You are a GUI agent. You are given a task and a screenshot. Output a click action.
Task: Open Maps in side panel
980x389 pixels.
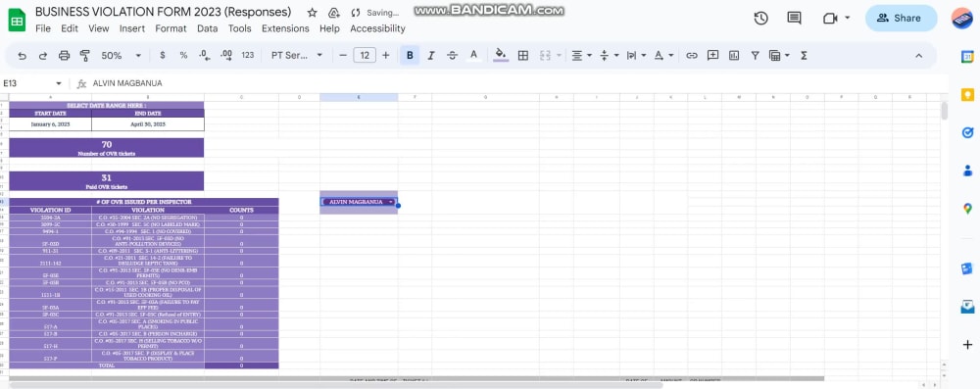967,209
